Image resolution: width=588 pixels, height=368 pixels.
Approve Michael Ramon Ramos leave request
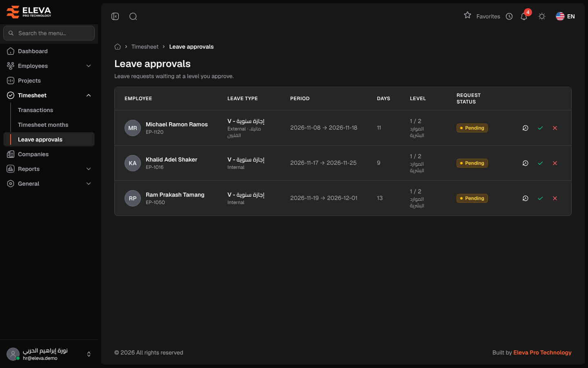[x=540, y=128]
